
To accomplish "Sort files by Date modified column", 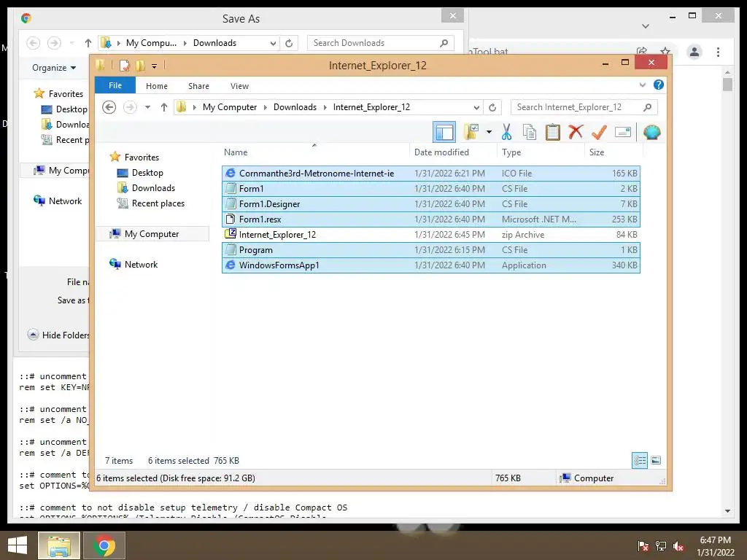I will [x=452, y=152].
